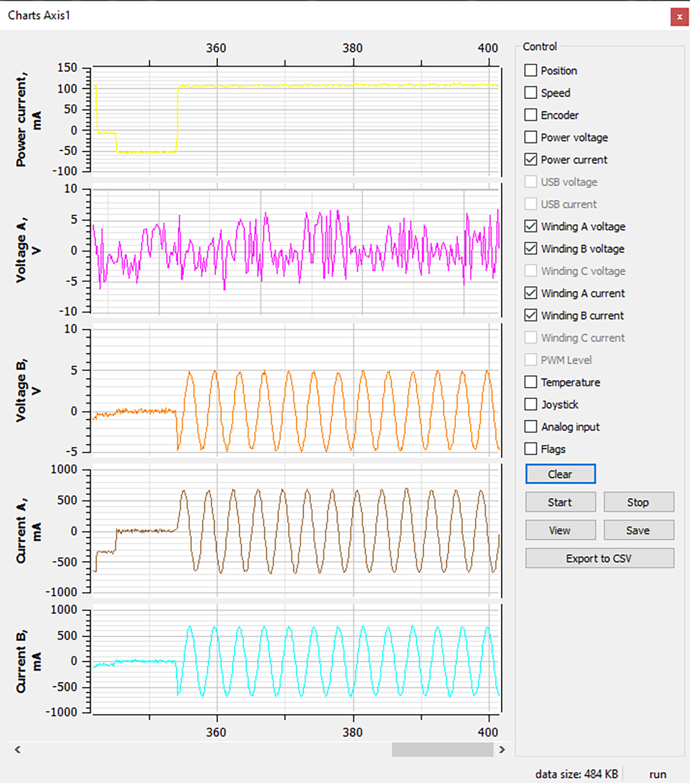
Task: Enable the Position checkbox
Action: point(531,71)
